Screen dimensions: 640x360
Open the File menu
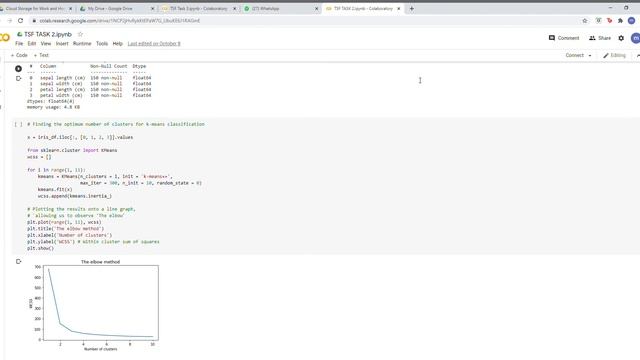pos(19,44)
